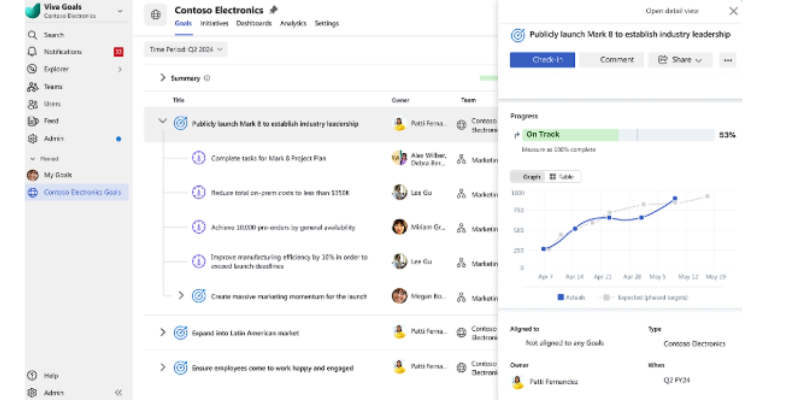Viewport: 800px width, 400px height.
Task: Click Notifications red badge count
Action: pos(118,52)
